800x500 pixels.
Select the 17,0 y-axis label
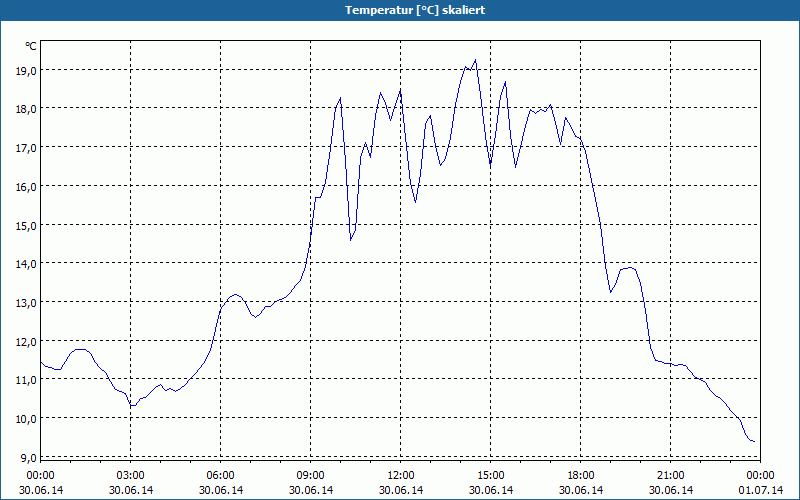(x=26, y=148)
